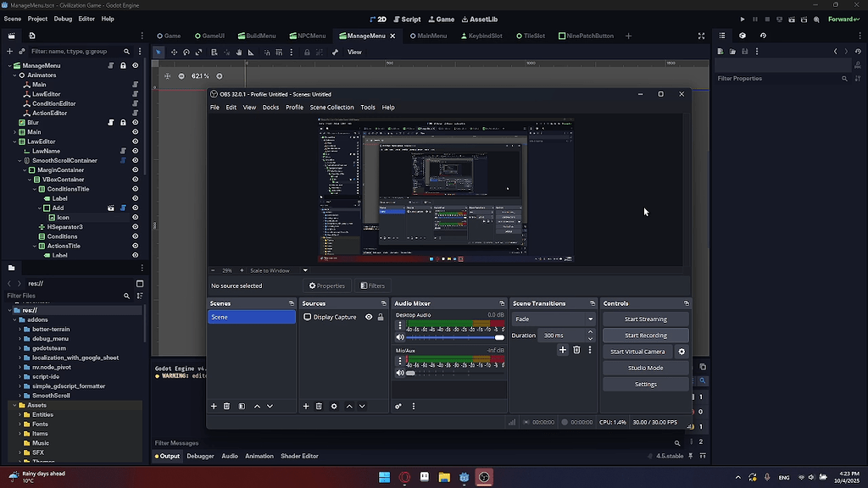The image size is (868, 488).
Task: Toggle visibility of ConditionsTitle node
Action: click(x=135, y=189)
